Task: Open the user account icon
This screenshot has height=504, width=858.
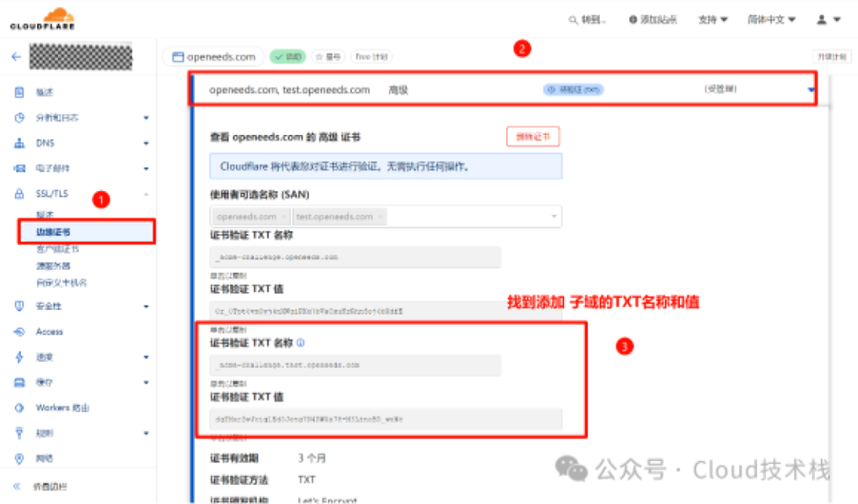Action: pyautogui.click(x=821, y=20)
